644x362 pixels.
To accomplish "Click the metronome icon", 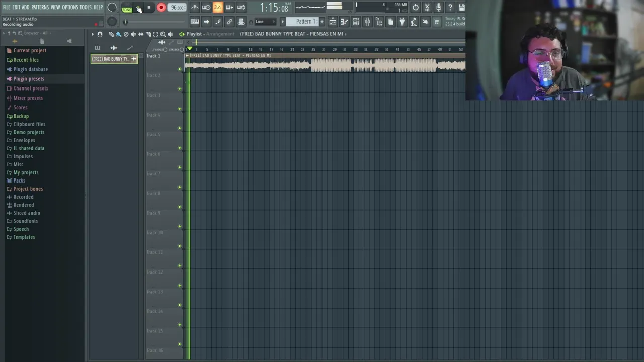I will pyautogui.click(x=195, y=7).
